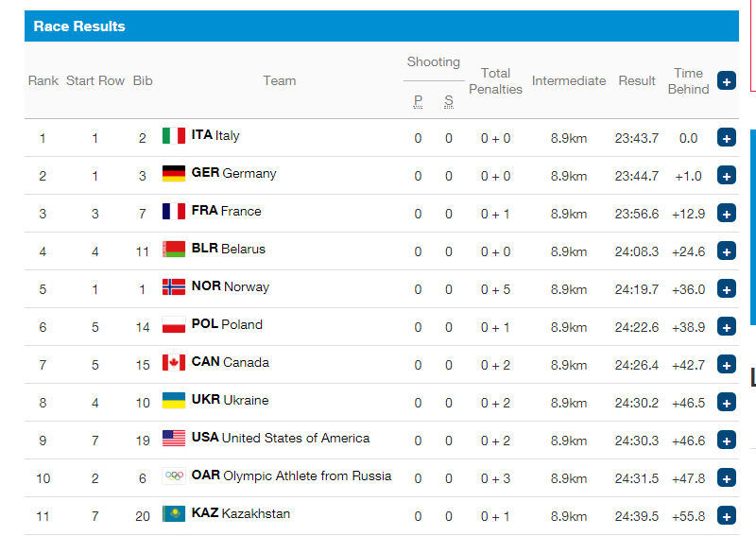The height and width of the screenshot is (536, 756).
Task: Expand Poland result details
Action: click(x=726, y=326)
